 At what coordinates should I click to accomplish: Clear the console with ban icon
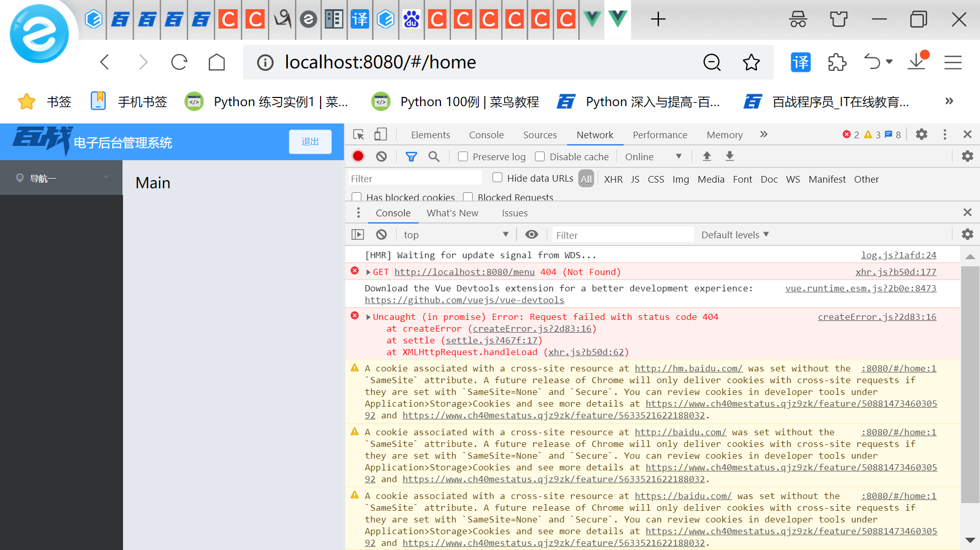click(381, 235)
